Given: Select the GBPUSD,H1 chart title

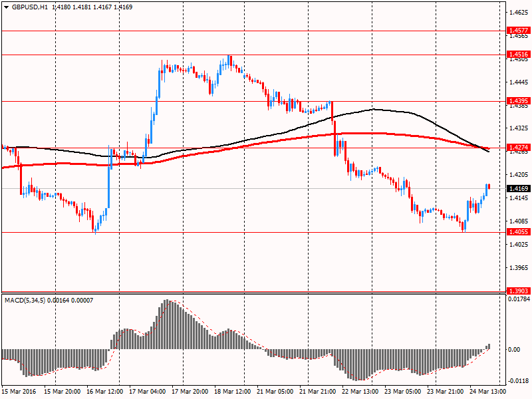Looking at the screenshot, I should 30,7.
